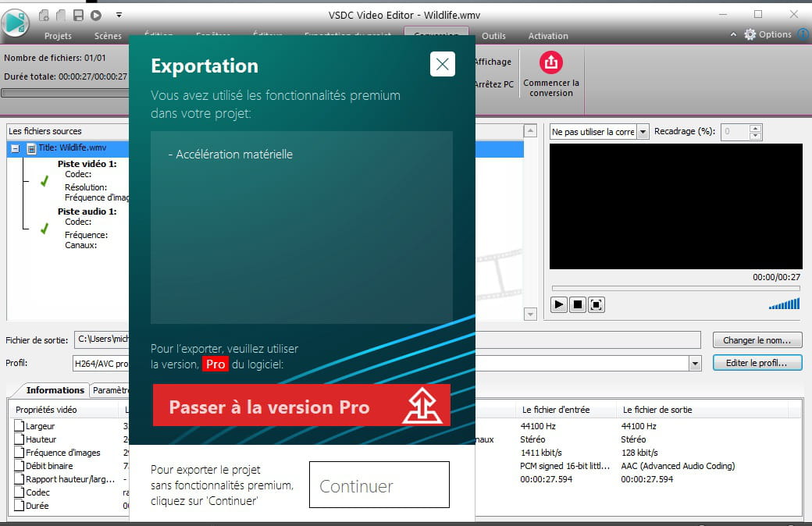Open a project via quick access toolbar
Screen dimensions: 812x526
point(61,16)
